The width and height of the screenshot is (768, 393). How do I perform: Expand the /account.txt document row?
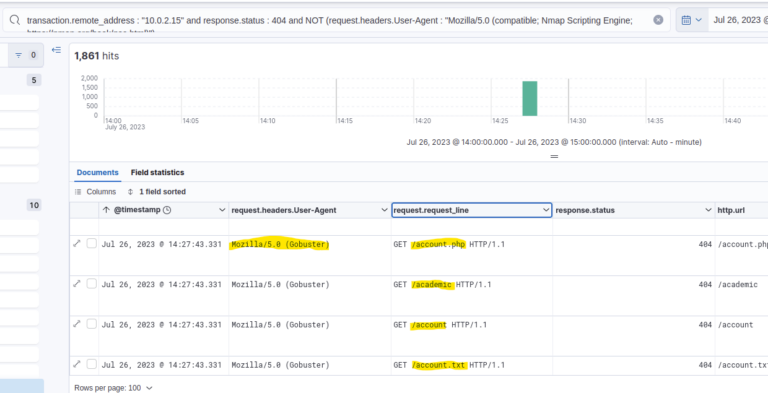click(x=76, y=364)
